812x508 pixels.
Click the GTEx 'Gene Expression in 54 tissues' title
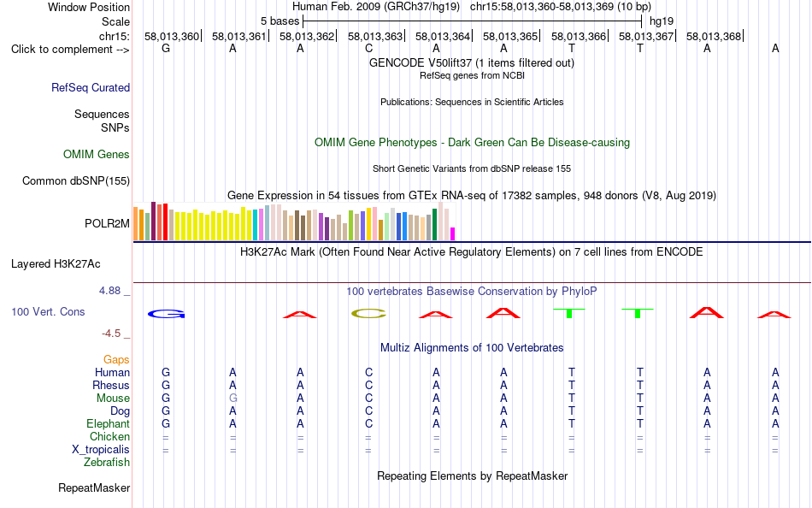pos(472,196)
